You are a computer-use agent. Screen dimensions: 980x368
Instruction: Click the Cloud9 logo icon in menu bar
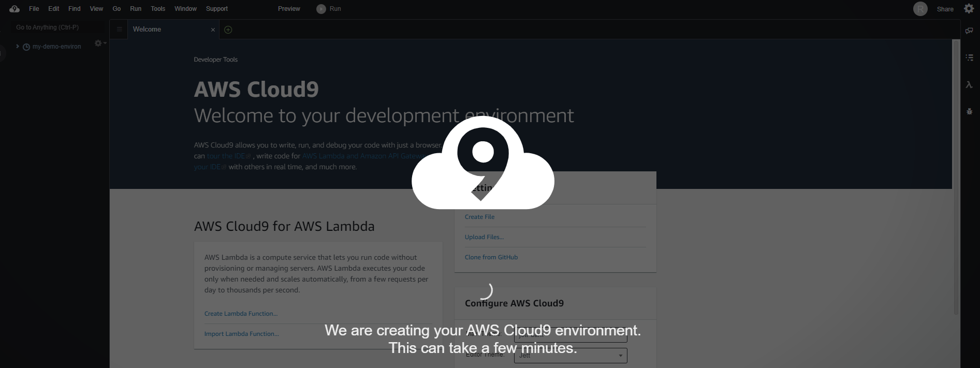(x=14, y=9)
